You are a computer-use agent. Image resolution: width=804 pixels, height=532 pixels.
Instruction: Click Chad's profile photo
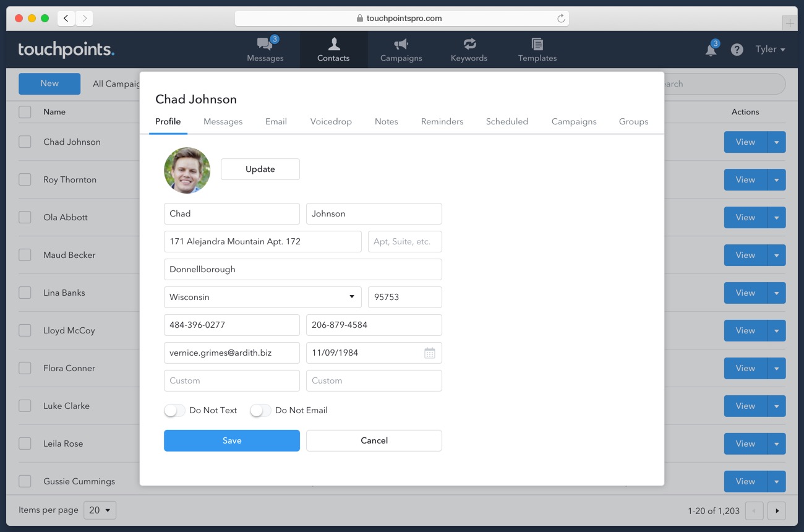(187, 171)
